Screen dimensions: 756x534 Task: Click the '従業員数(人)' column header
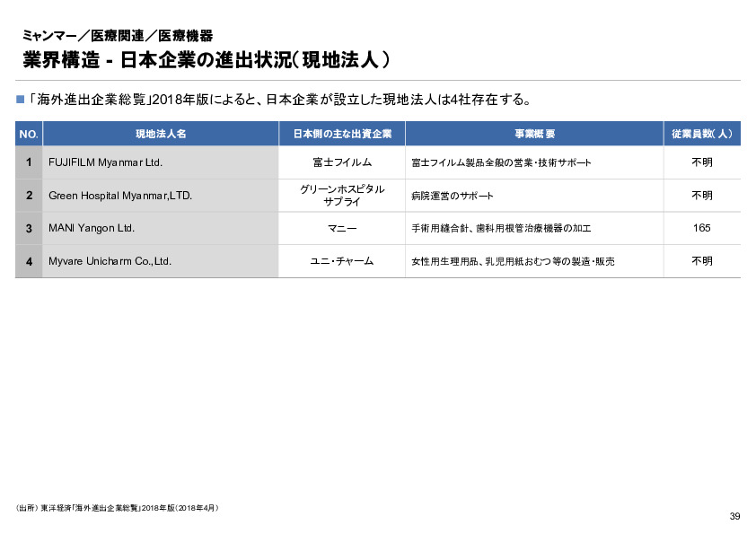[702, 134]
